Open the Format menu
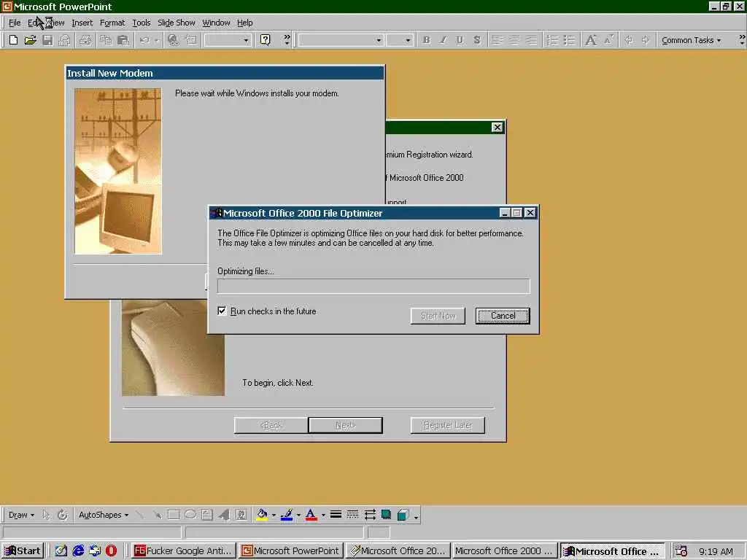This screenshot has width=747, height=560. [x=112, y=23]
